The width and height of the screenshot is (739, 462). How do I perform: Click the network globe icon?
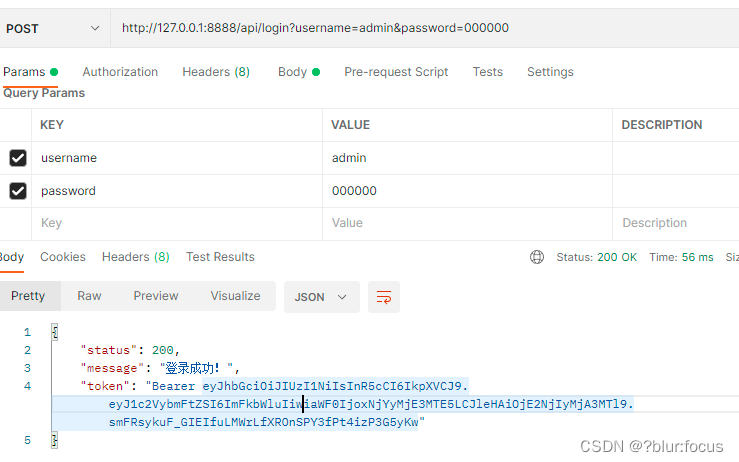pos(537,257)
